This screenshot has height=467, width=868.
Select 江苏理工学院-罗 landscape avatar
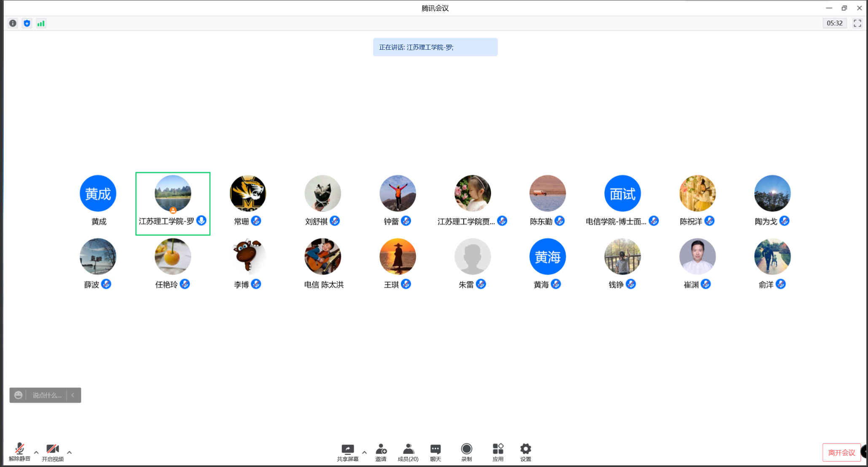(173, 193)
